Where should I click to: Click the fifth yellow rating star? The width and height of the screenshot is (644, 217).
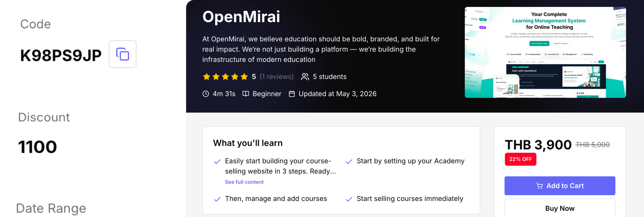[244, 77]
